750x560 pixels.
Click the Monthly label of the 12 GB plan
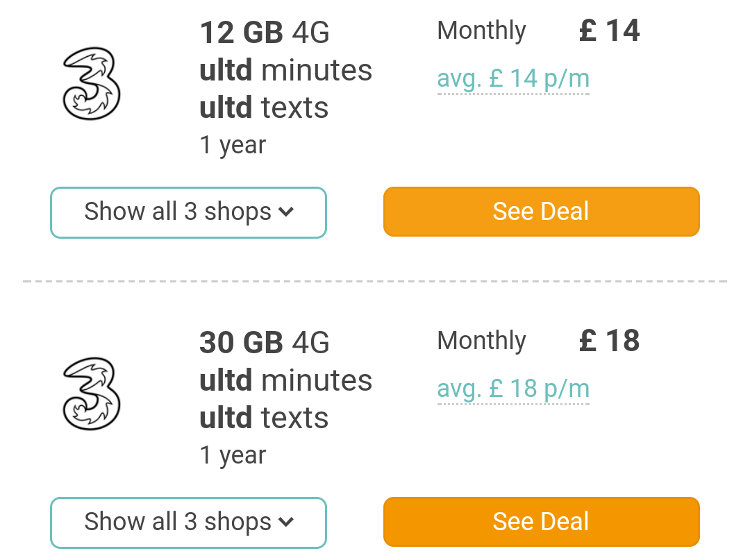click(482, 31)
